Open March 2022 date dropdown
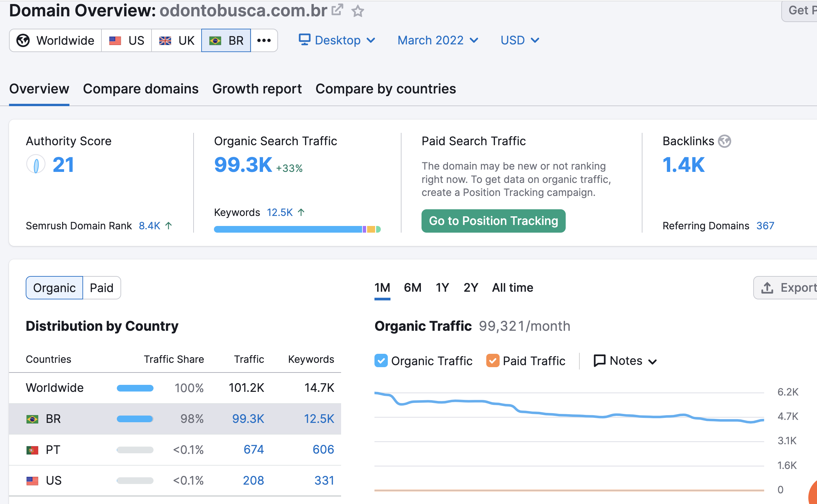817x504 pixels. click(x=438, y=40)
